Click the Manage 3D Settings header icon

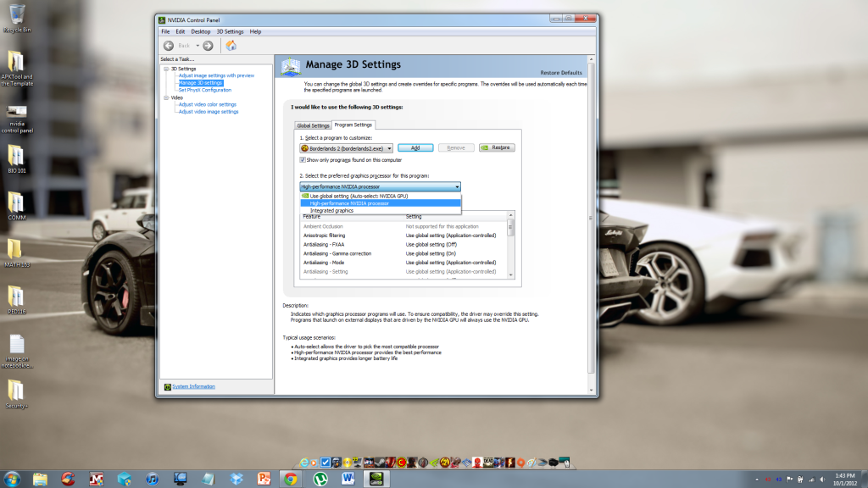pos(290,66)
